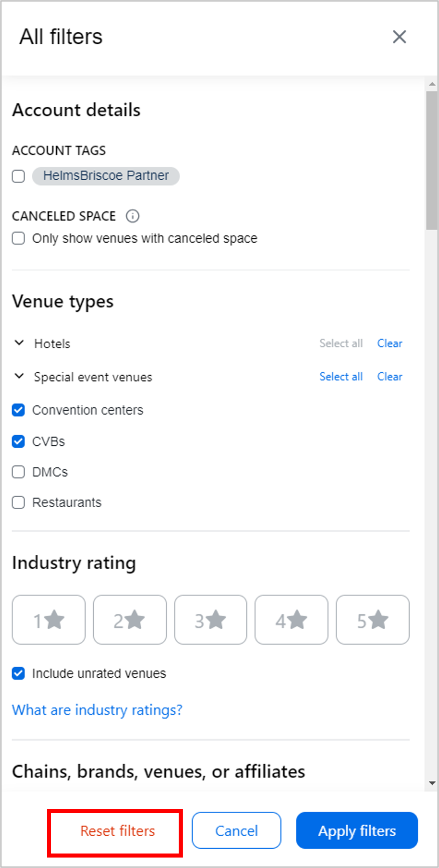
Task: Close the All filters panel
Action: point(399,37)
